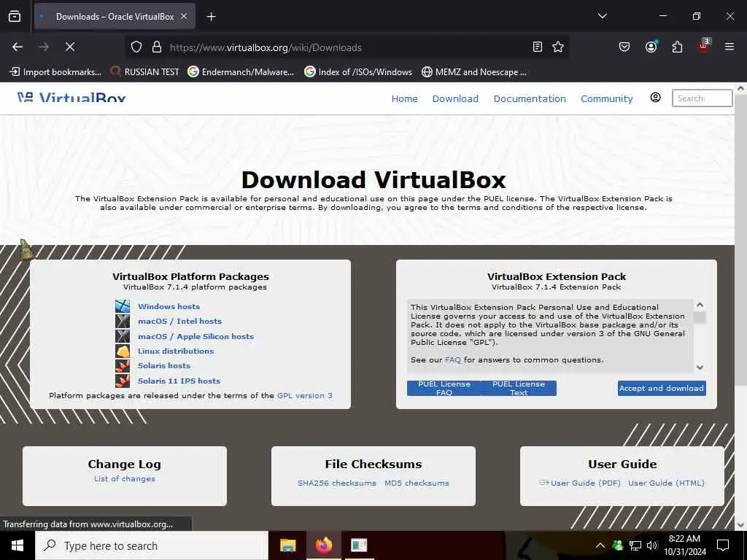Click the macOS Intel hosts icon

point(123,321)
